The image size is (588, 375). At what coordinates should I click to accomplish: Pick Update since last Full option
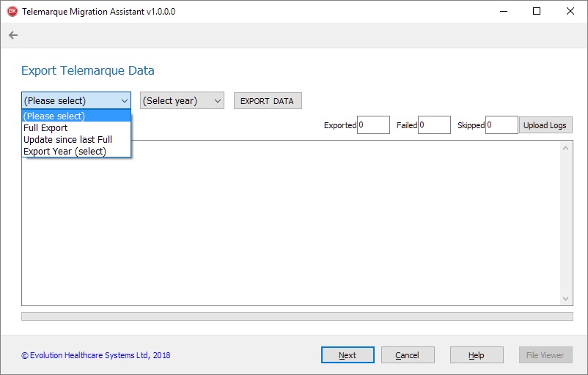coord(76,139)
